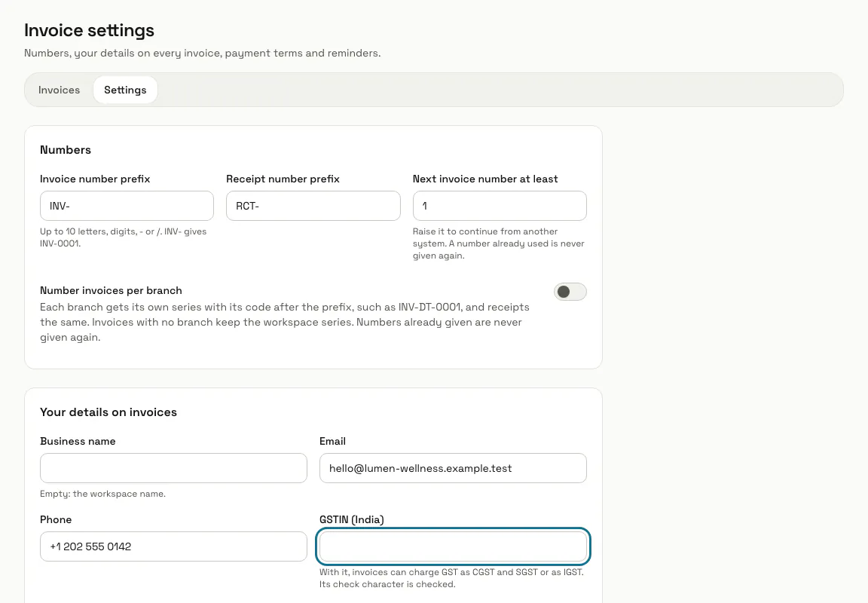Click the 'Each branch gets its own series' description

[x=285, y=323]
